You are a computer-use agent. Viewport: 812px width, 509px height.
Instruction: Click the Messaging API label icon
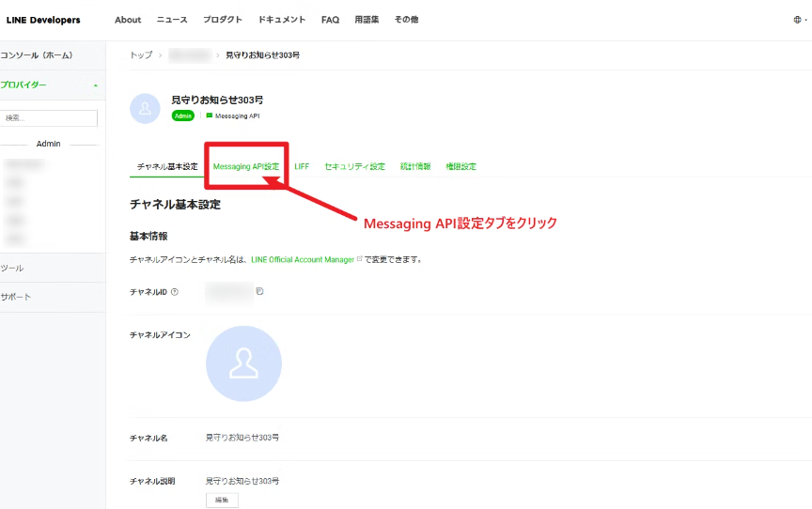tap(210, 116)
